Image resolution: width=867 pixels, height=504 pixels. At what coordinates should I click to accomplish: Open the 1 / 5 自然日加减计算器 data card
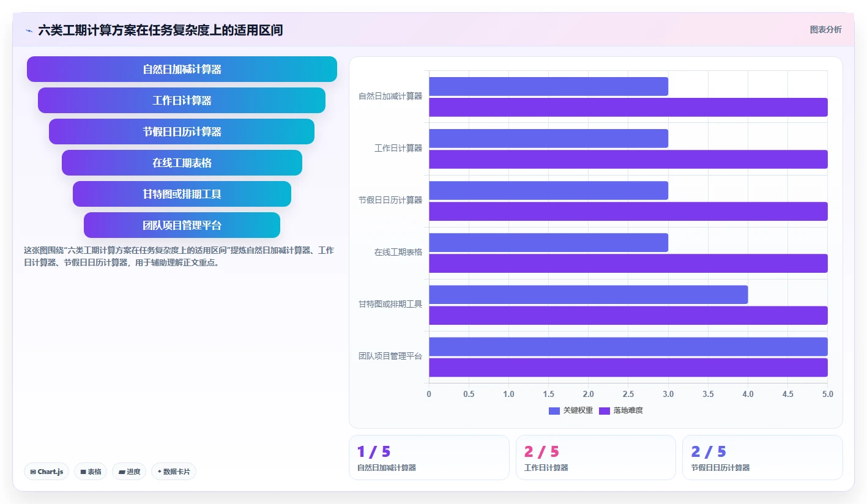click(x=429, y=458)
